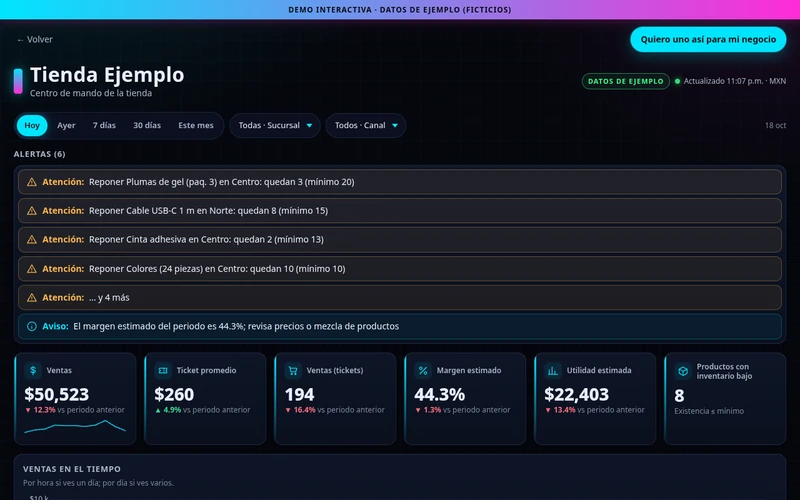The width and height of the screenshot is (800, 500).
Task: Click warning icon of Cable USB-C alert
Action: (32, 211)
